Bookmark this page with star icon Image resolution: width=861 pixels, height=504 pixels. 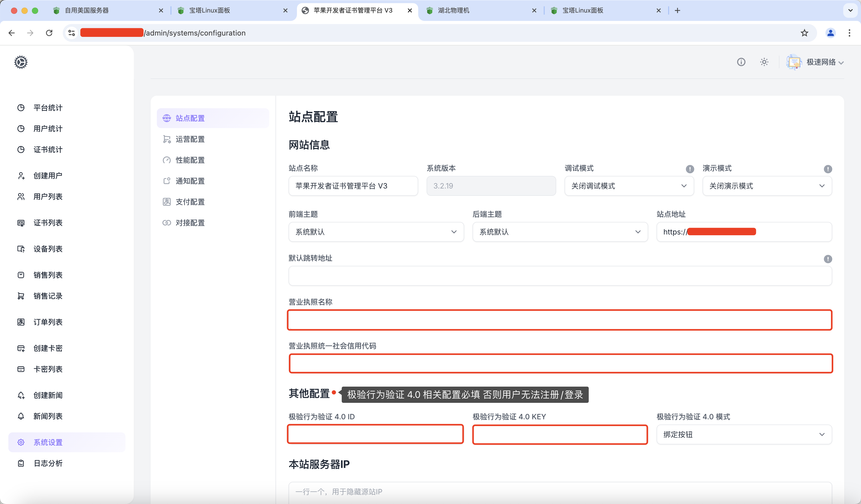click(804, 33)
